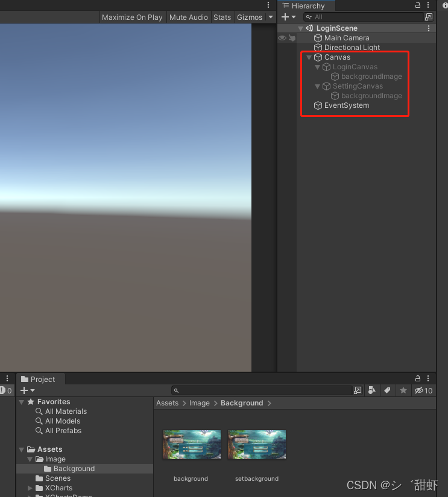Click the Hierarchy create plus button
This screenshot has height=497, width=448.
[285, 17]
